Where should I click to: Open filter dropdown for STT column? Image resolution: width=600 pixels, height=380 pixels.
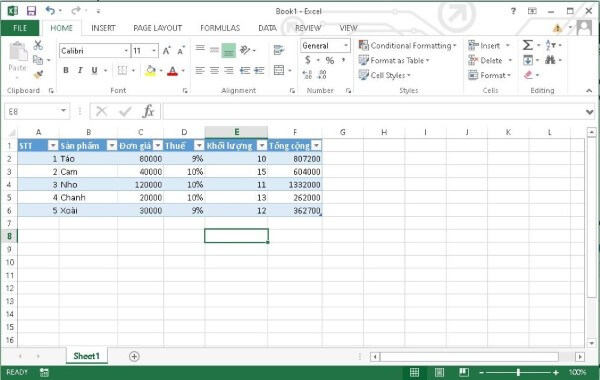[x=53, y=145]
